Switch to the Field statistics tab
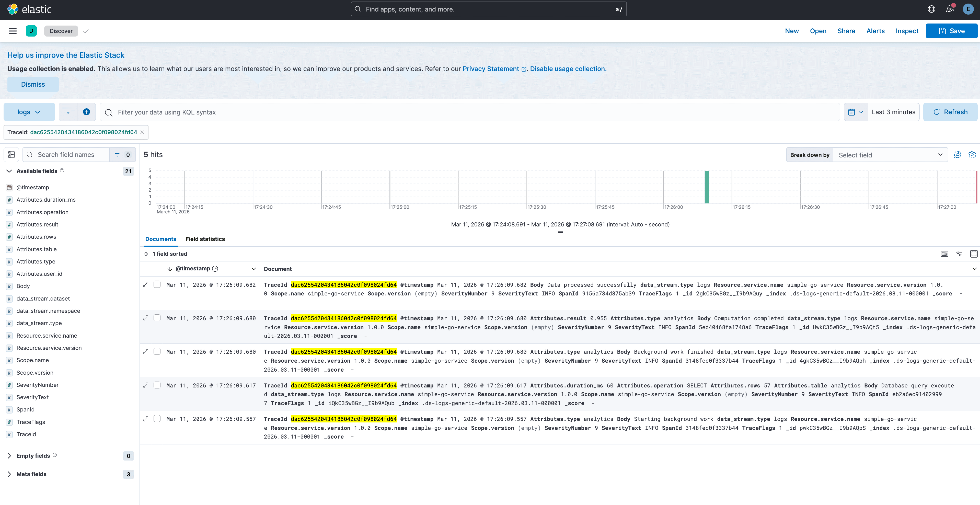This screenshot has width=980, height=505. [x=205, y=239]
